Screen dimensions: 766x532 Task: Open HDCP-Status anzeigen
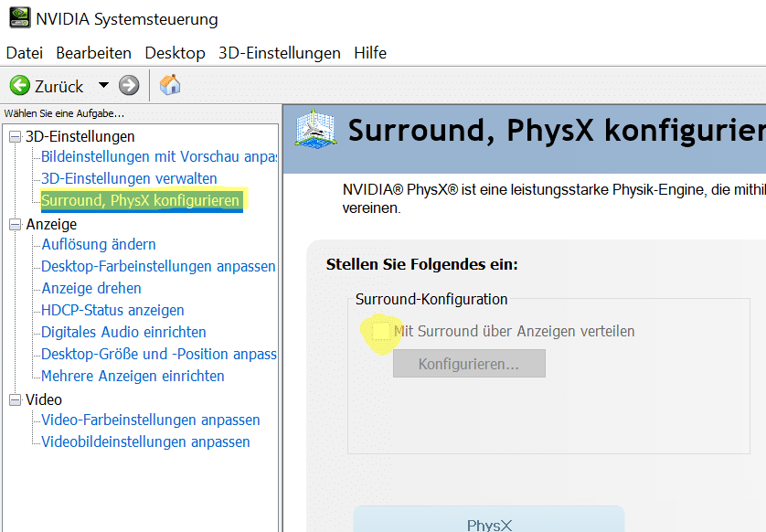click(112, 310)
